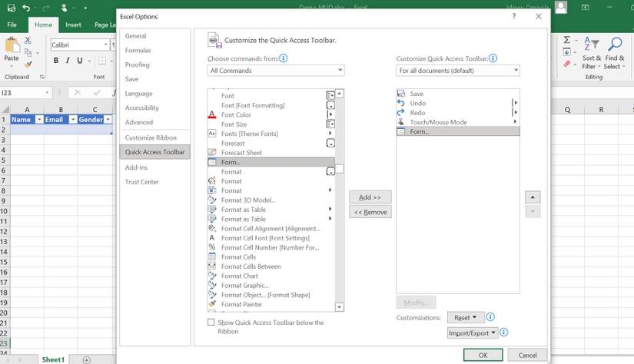The image size is (634, 364).
Task: Click info icon beside Customize Quick Access Toolbar
Action: pyautogui.click(x=493, y=58)
